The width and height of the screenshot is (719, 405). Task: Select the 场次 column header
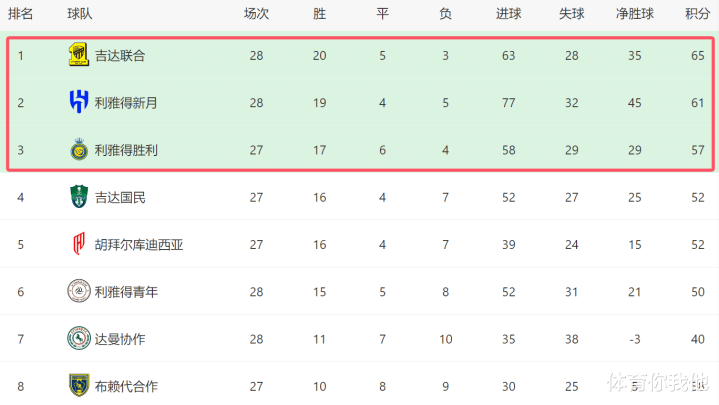pos(256,14)
